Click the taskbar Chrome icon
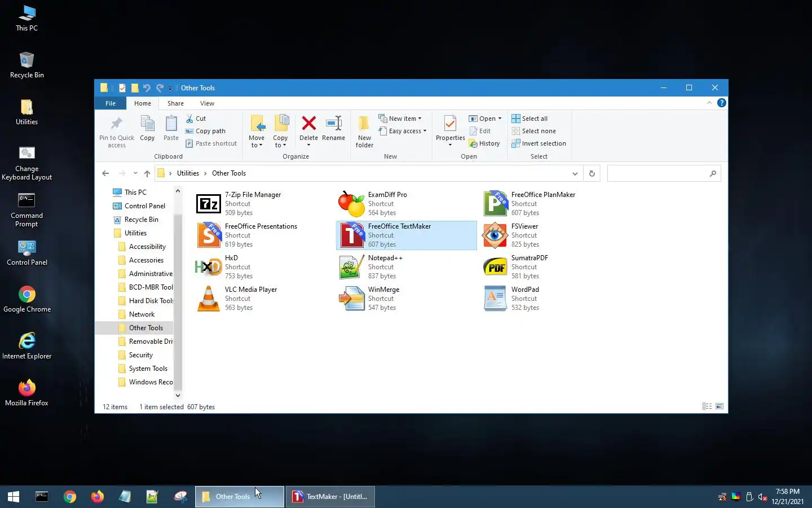Screen dimensions: 812x508 click(x=70, y=497)
